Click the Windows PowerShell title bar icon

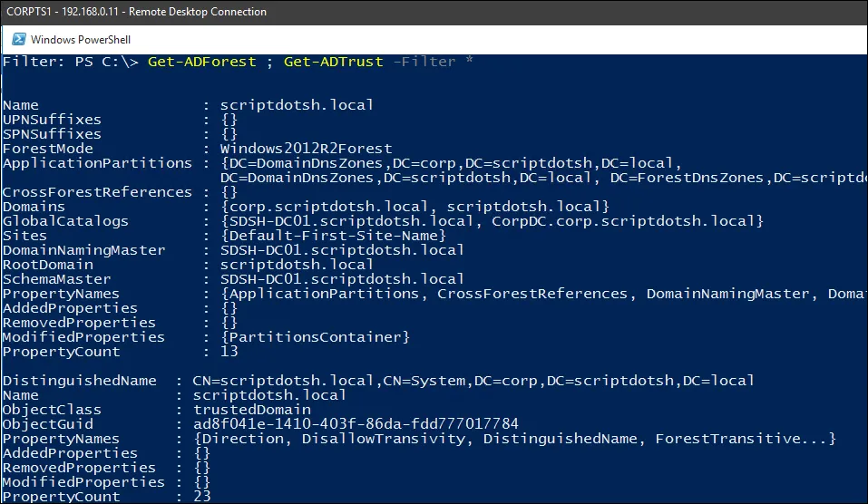pos(18,39)
